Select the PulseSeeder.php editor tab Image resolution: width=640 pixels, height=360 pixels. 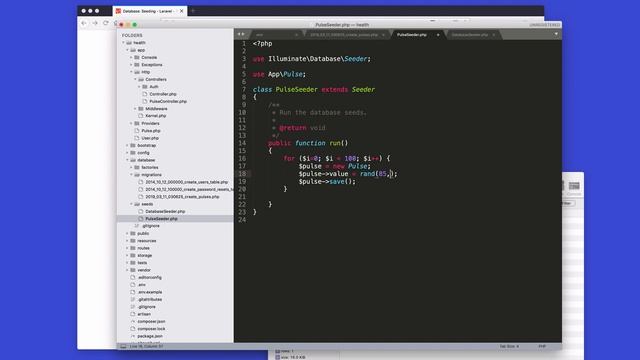pos(417,35)
